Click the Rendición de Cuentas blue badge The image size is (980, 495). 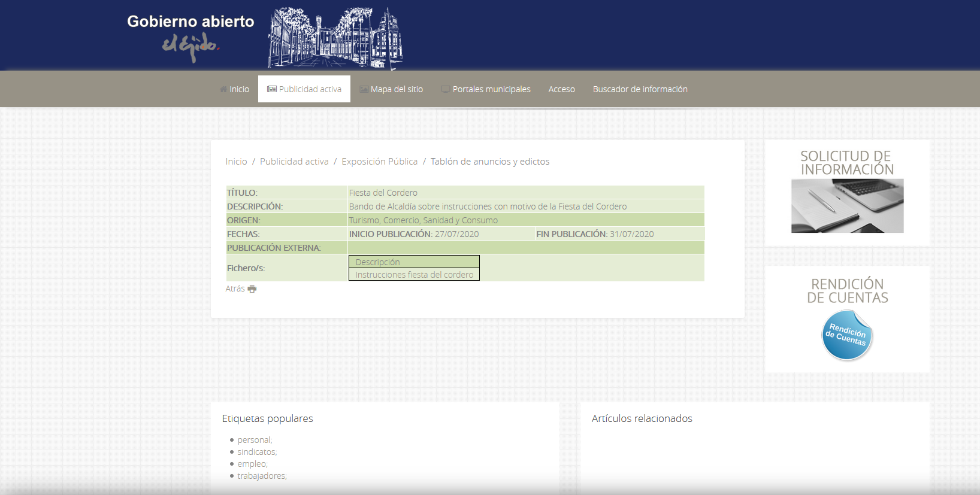tap(846, 335)
